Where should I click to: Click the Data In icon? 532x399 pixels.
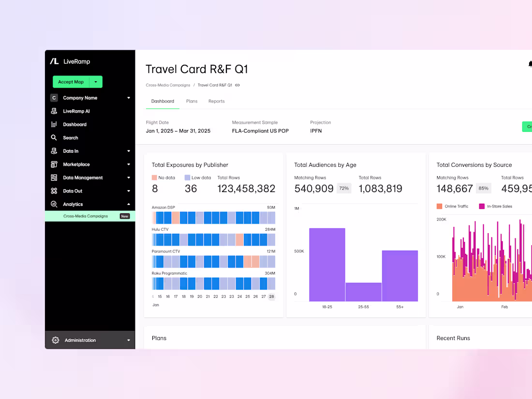[54, 151]
